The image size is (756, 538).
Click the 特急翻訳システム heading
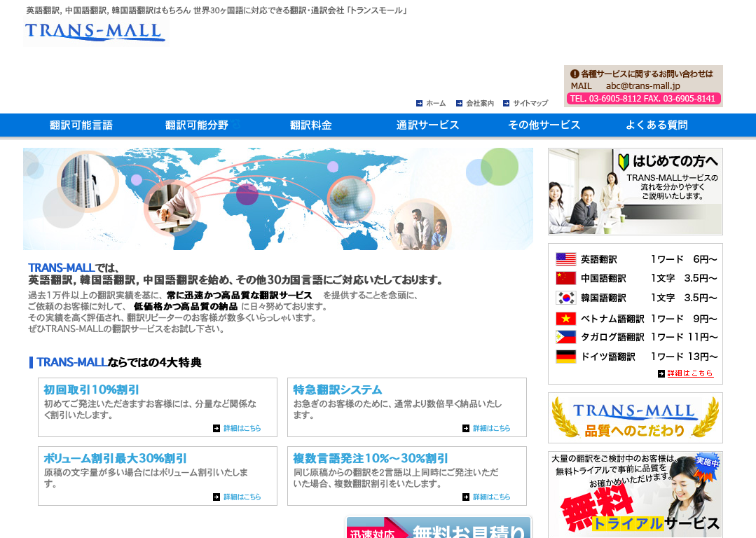[337, 389]
